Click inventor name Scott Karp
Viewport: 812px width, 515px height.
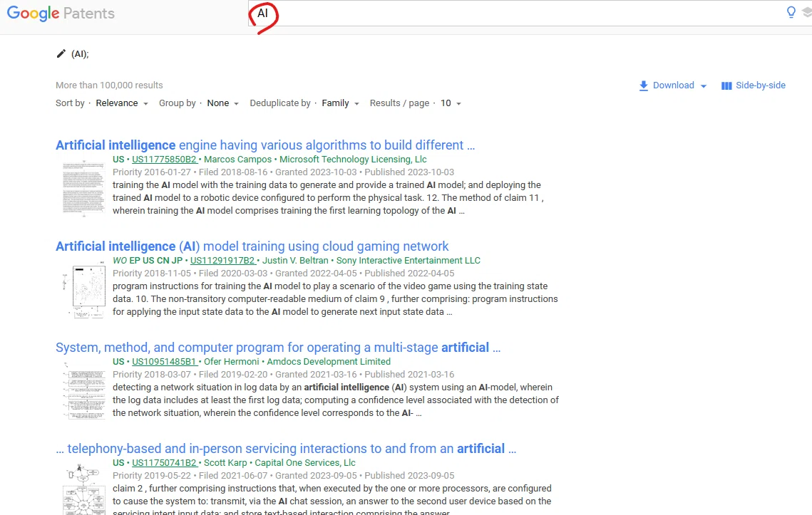click(x=225, y=463)
